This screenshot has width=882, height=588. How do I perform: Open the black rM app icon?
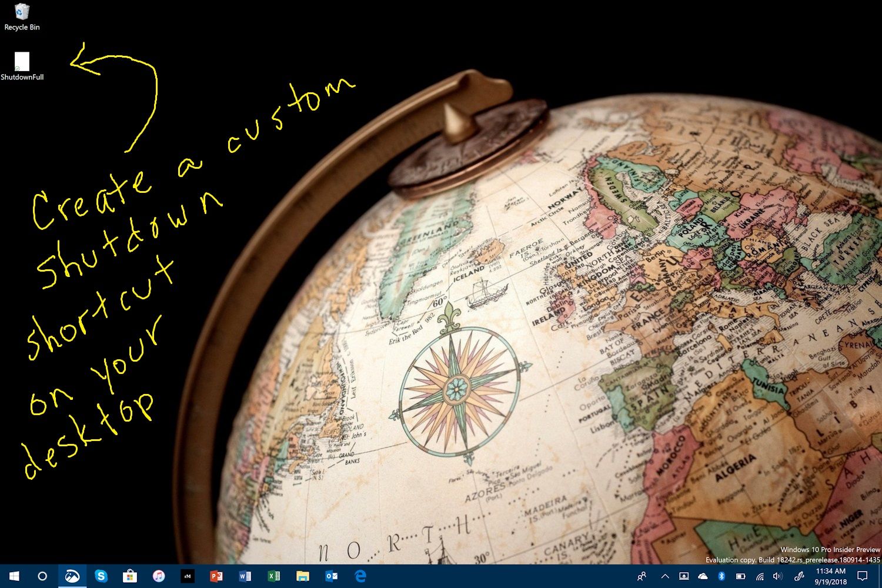pos(188,576)
